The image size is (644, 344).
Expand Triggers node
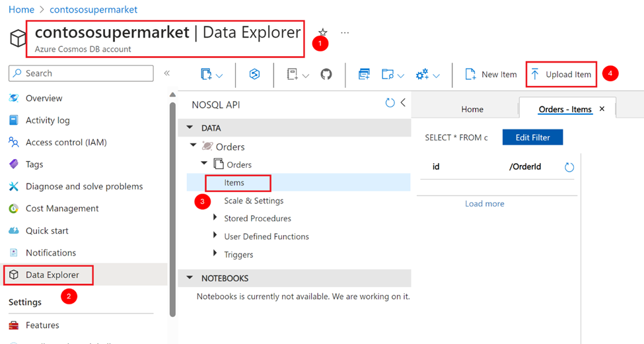pos(215,254)
